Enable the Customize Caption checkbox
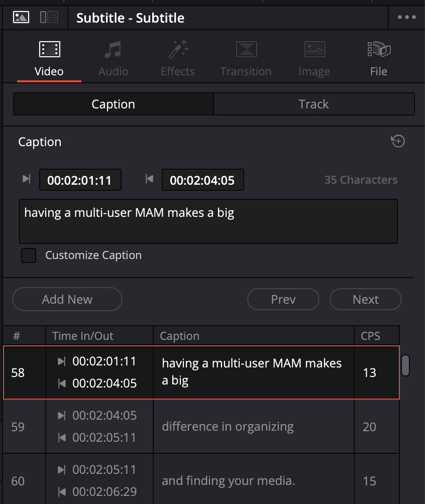 pos(29,256)
